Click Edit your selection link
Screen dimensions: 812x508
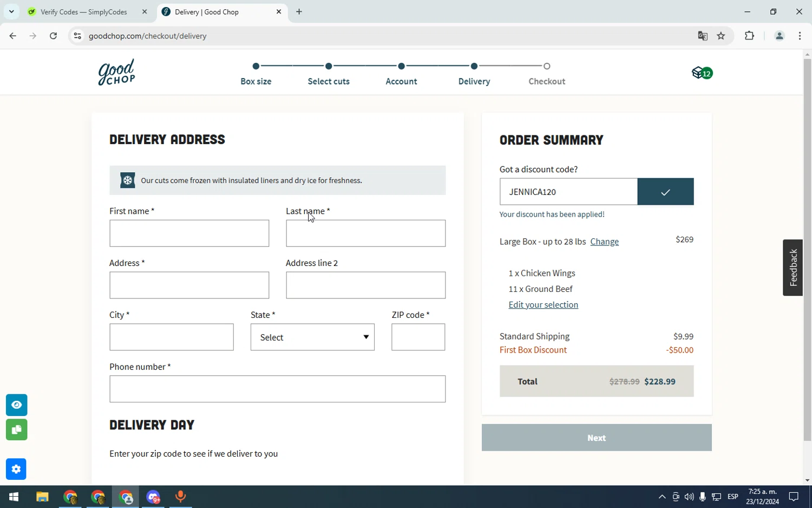(x=543, y=305)
